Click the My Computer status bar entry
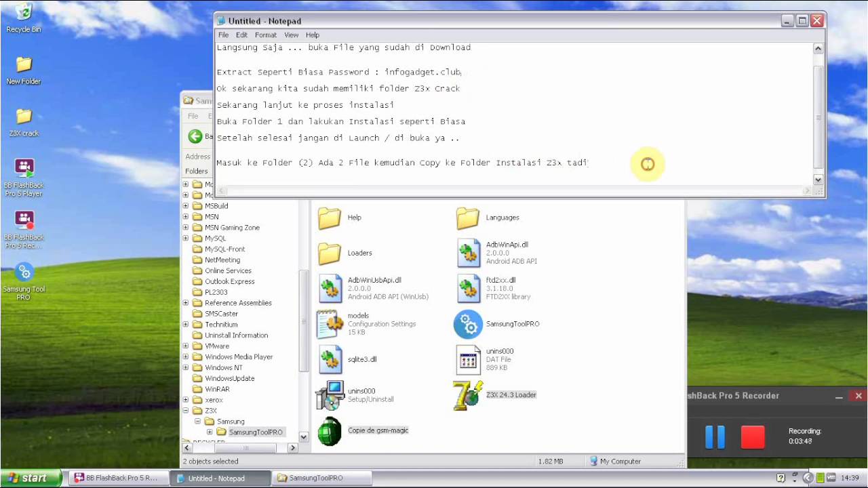Screen dimensions: 868x488 coord(614,462)
